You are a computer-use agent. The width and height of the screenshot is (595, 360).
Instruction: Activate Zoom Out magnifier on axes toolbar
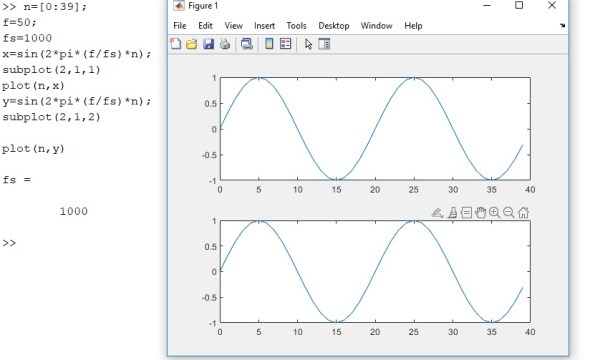pos(509,212)
